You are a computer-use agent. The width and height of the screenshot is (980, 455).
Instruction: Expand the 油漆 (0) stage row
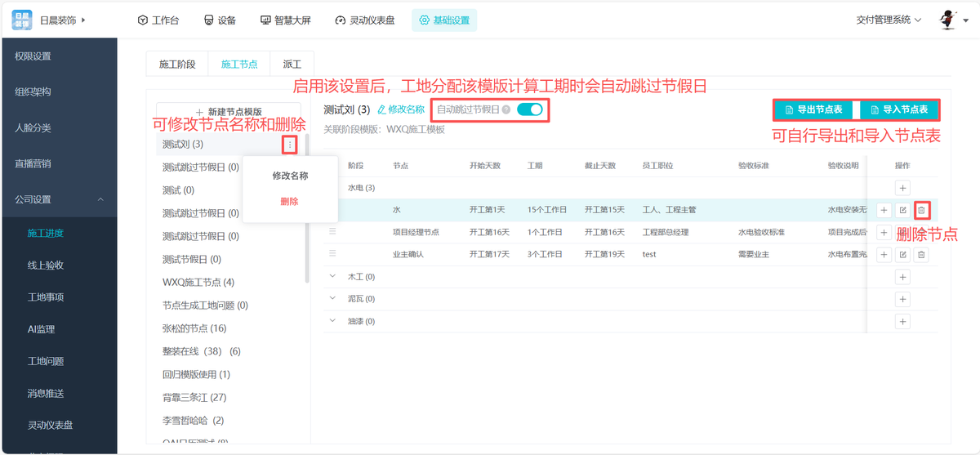click(x=332, y=321)
